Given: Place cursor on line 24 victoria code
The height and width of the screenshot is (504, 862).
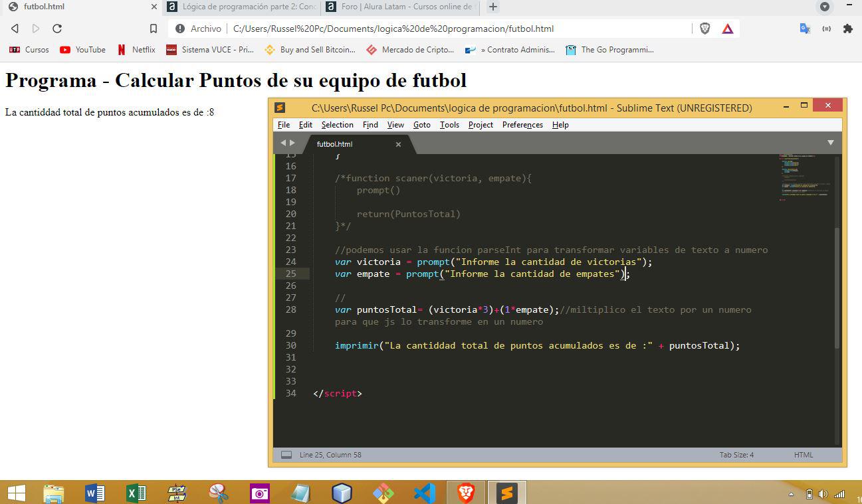Looking at the screenshot, I should (x=493, y=262).
